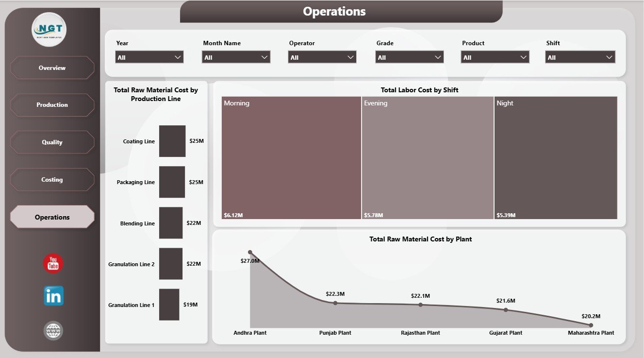644x358 pixels.
Task: Click the Andhra Plant data point
Action: (250, 252)
